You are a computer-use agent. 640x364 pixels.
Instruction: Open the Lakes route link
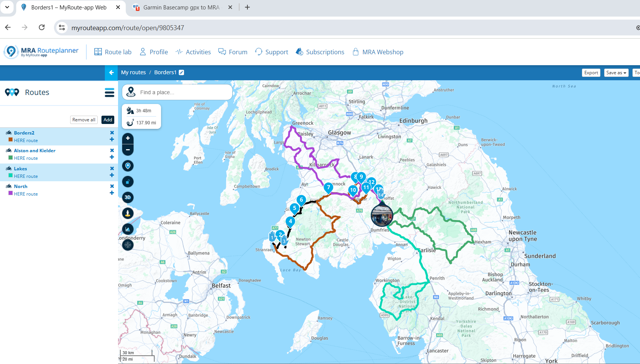20,168
